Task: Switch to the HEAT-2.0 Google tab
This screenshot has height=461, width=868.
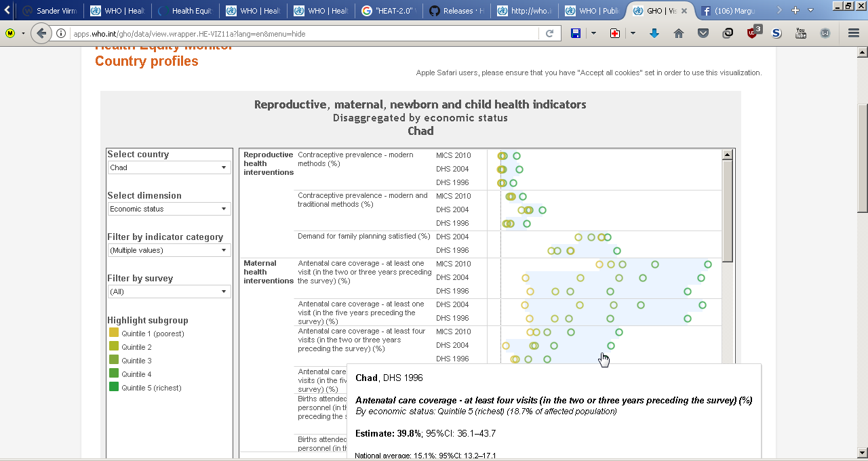Action: pos(389,11)
